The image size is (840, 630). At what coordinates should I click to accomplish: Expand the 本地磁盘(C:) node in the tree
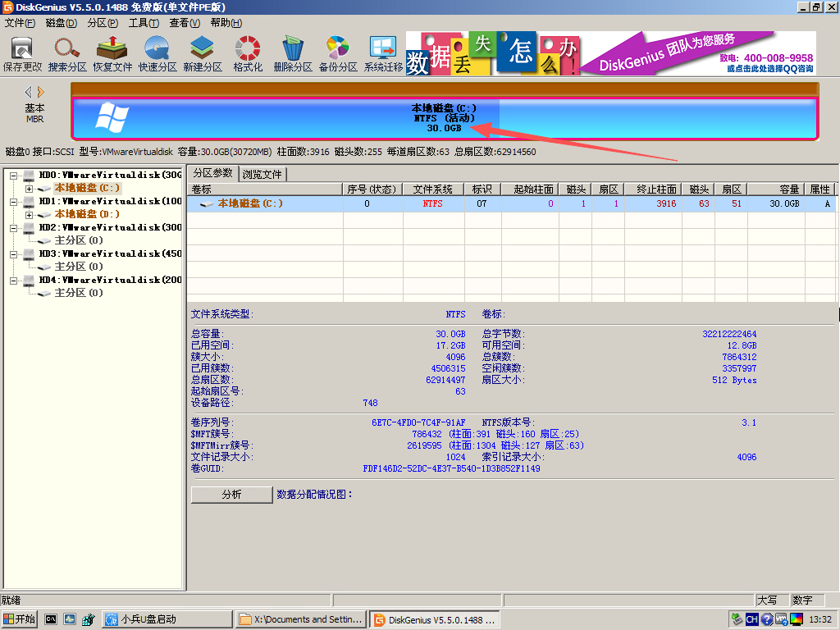[x=30, y=188]
